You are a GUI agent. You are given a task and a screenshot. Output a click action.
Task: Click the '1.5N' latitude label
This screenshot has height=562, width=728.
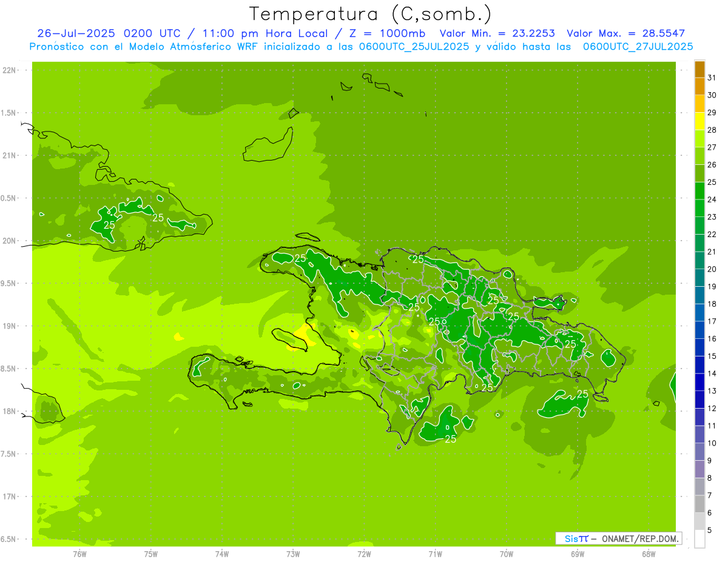(9, 113)
